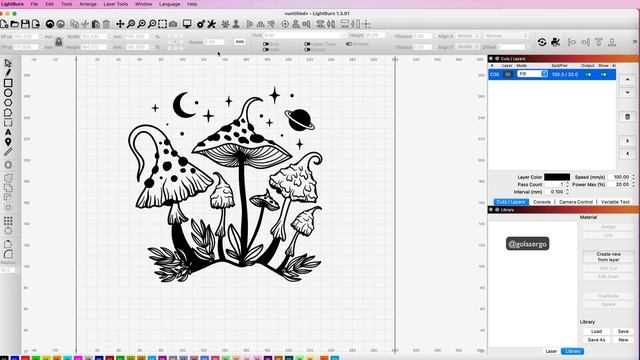This screenshot has height=360, width=640.
Task: Open the Edit menu
Action: pos(49,4)
